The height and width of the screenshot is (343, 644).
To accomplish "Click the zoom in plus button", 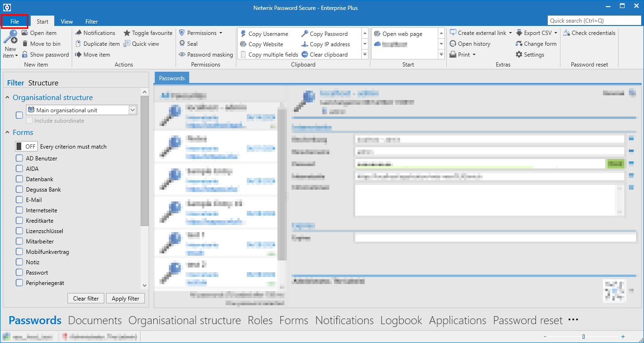I will (623, 337).
